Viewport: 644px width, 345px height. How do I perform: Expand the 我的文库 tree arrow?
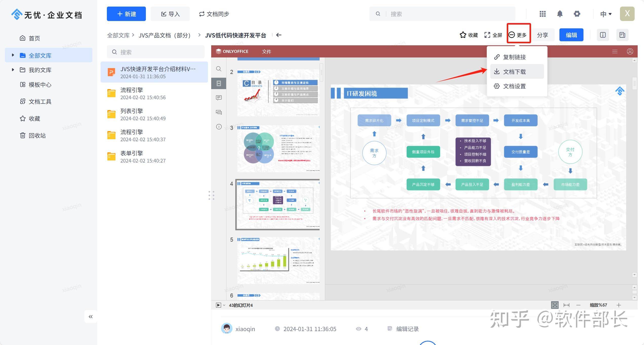[x=13, y=70]
